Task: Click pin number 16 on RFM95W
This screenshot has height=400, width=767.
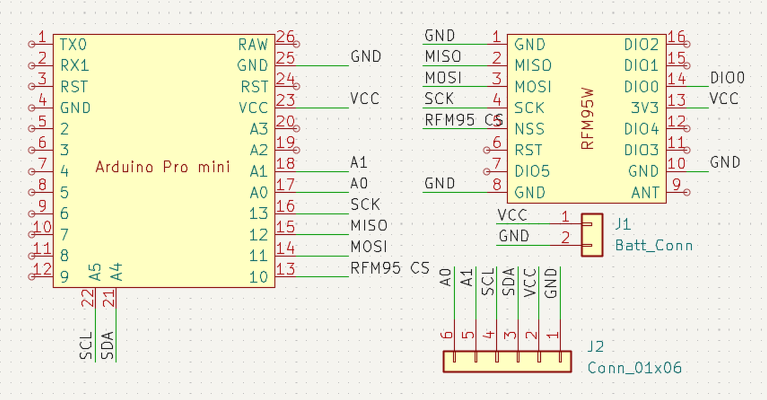Action: [x=677, y=37]
